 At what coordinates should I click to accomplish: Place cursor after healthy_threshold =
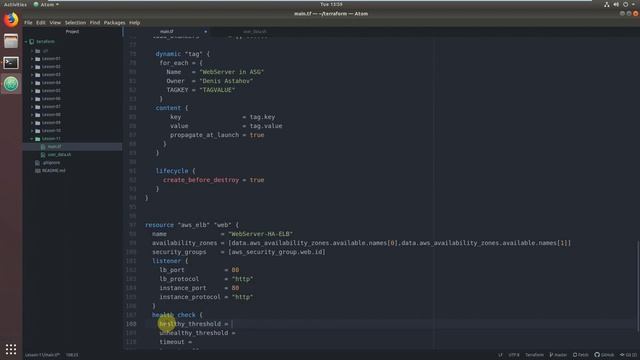(231, 324)
